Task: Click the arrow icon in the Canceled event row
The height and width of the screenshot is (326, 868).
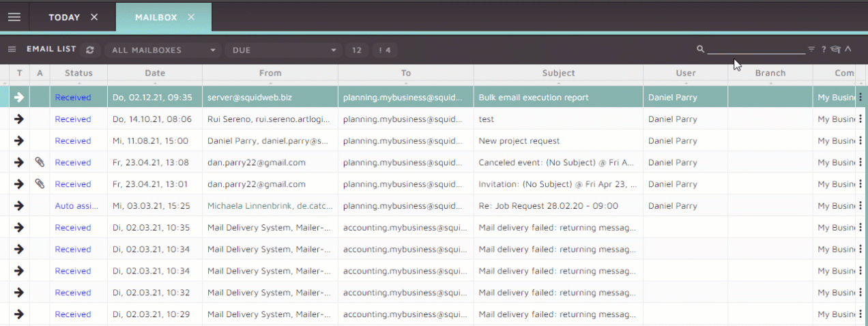Action: coord(19,162)
